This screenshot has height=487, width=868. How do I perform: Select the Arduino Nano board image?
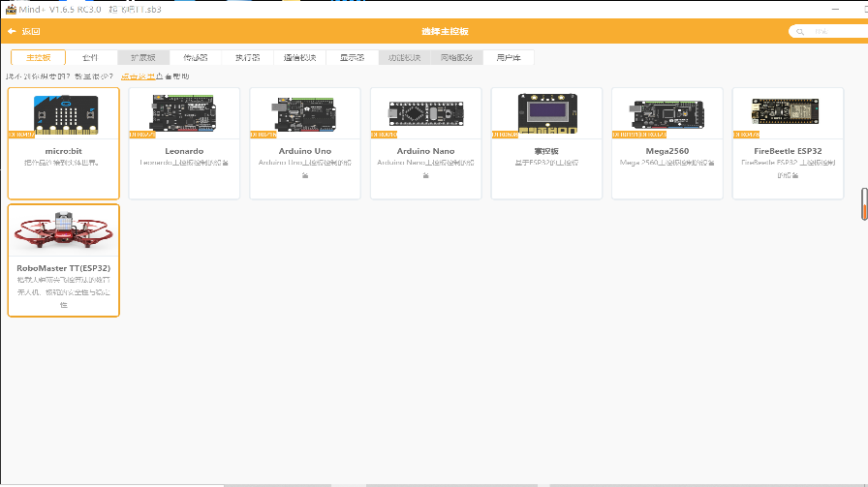pyautogui.click(x=425, y=114)
